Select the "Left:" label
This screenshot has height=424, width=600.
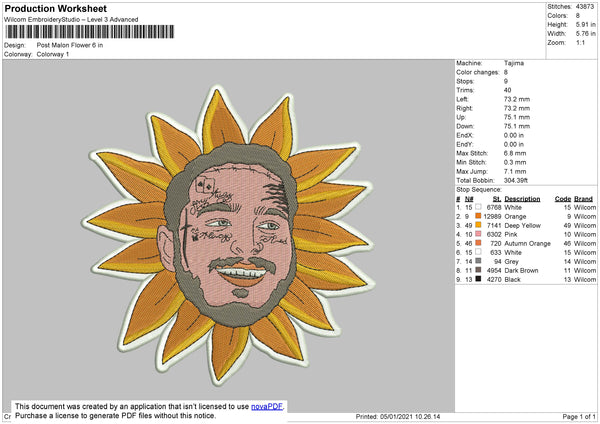(462, 99)
